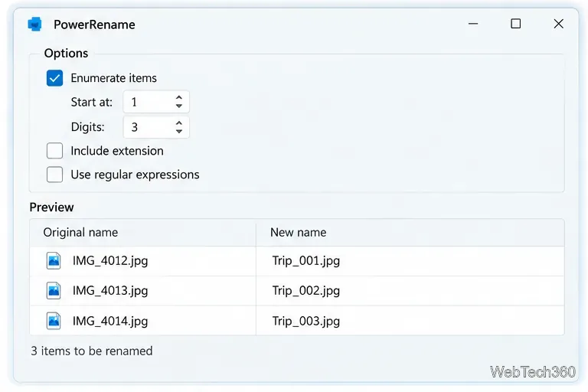Screen dimensions: 588x392
Task: Increase the Digits value with up arrow
Action: pos(179,123)
